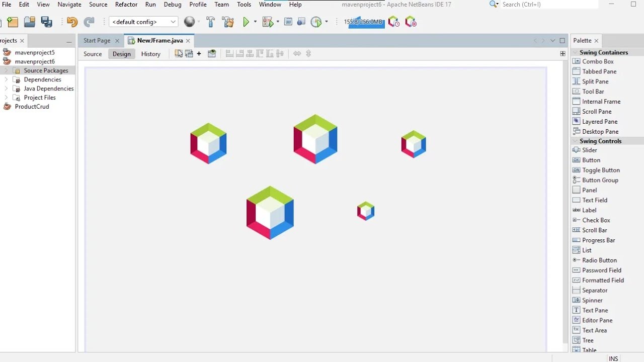Choose Text Field in the palette
Screen dimensions: 644x362
pos(594,200)
